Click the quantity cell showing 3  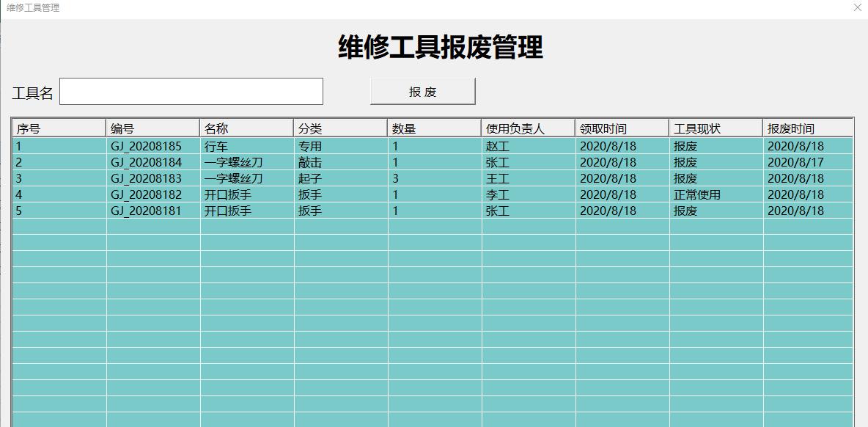(x=394, y=178)
